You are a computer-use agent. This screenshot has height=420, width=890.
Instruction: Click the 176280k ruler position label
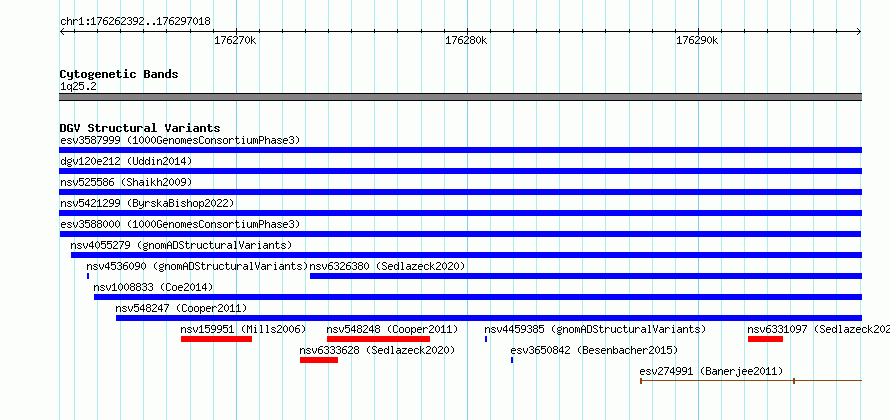pyautogui.click(x=466, y=41)
